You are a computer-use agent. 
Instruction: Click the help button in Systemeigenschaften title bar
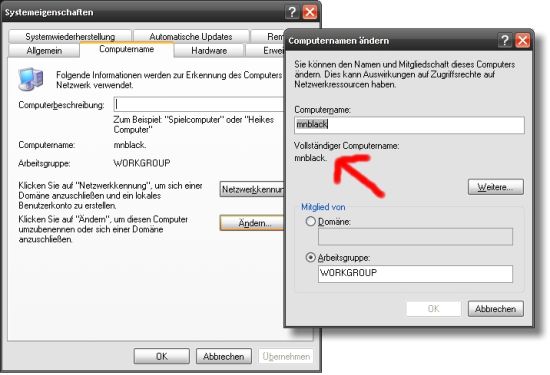point(291,12)
